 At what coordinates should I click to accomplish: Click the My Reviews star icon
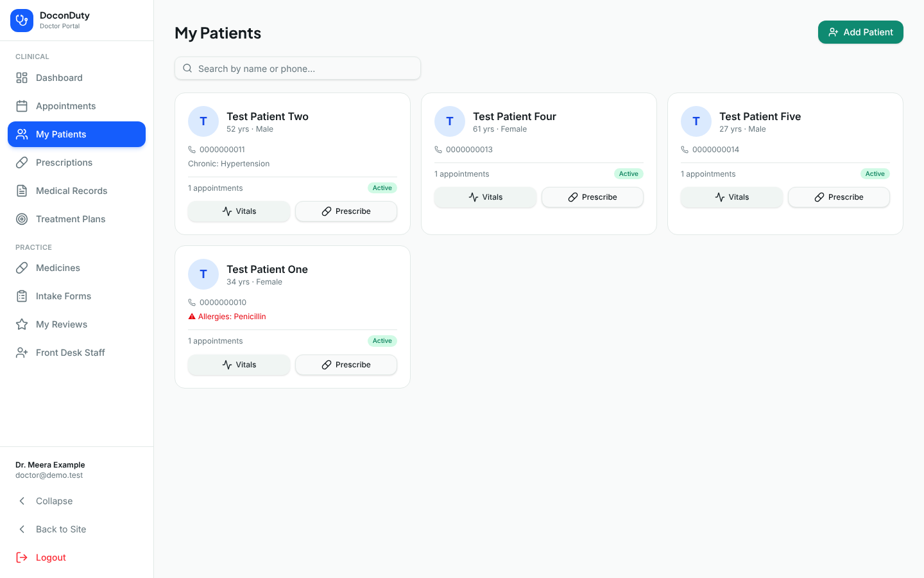(22, 324)
